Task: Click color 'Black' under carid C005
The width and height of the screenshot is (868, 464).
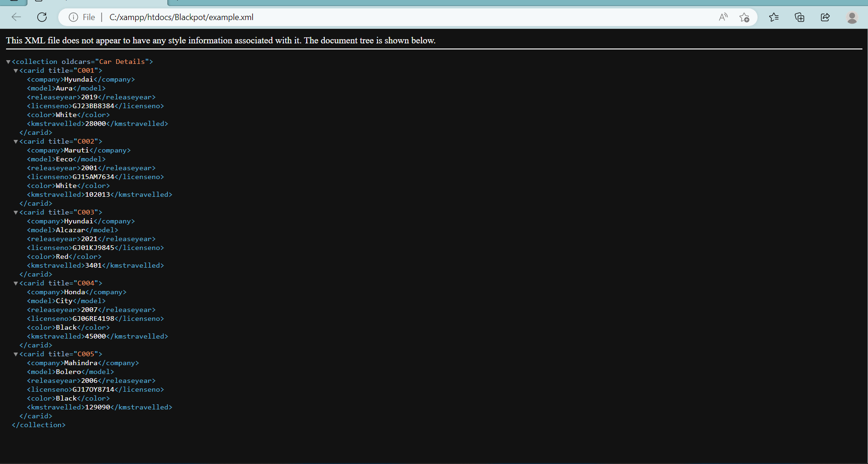Action: (66, 398)
